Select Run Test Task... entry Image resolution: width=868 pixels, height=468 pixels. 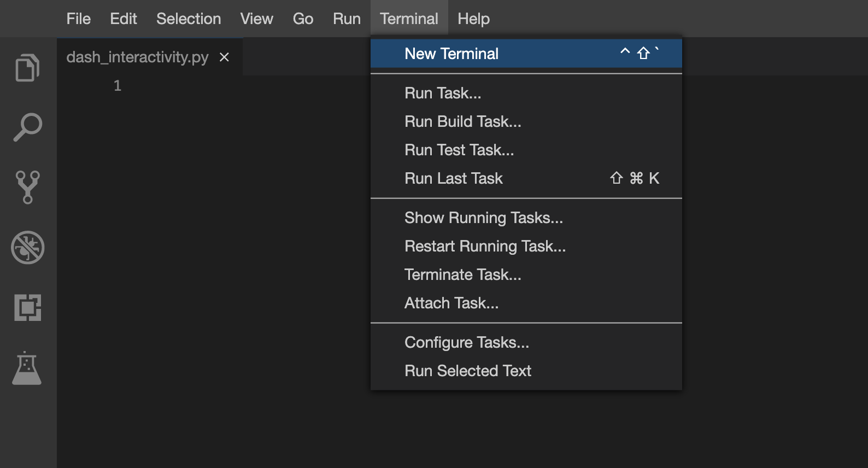click(459, 150)
